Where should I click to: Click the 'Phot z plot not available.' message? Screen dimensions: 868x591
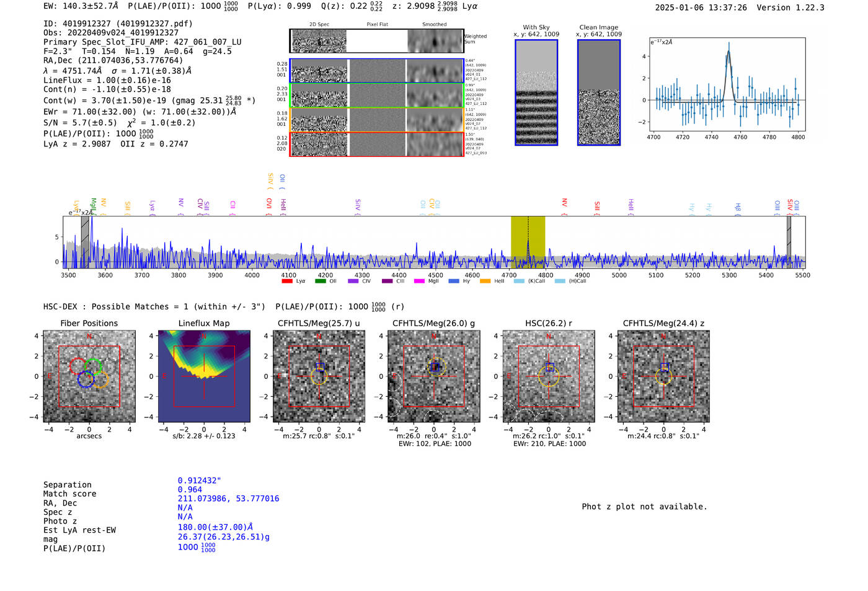click(644, 507)
